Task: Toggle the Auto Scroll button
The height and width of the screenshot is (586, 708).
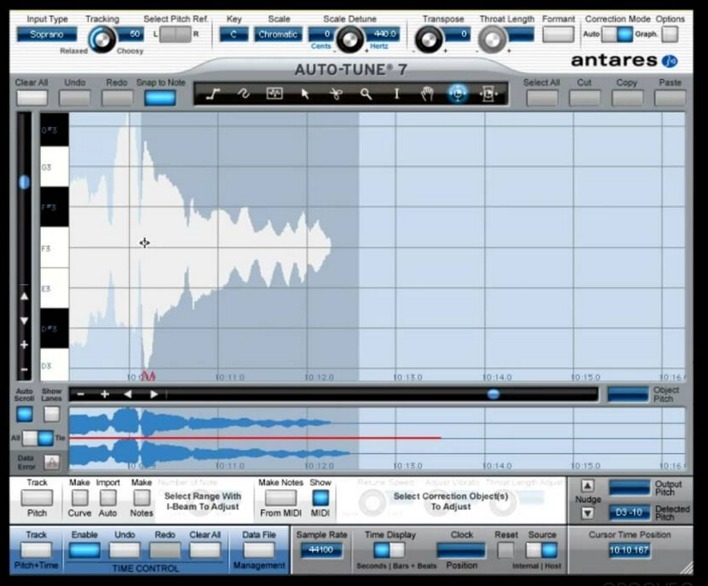Action: (24, 414)
